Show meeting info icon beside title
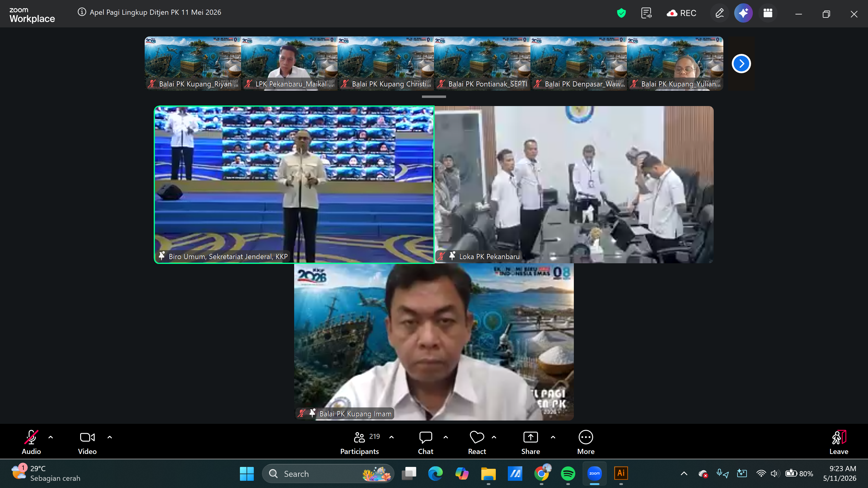The width and height of the screenshot is (868, 488). 82,12
